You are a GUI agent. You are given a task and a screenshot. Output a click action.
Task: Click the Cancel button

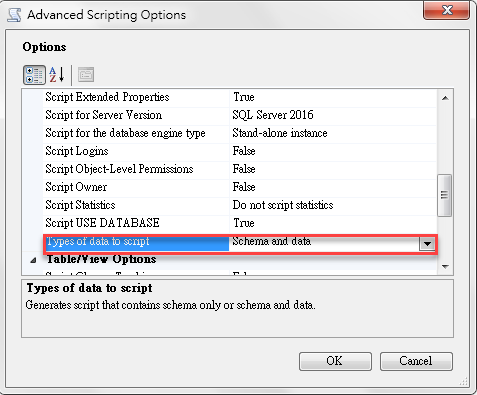click(416, 361)
